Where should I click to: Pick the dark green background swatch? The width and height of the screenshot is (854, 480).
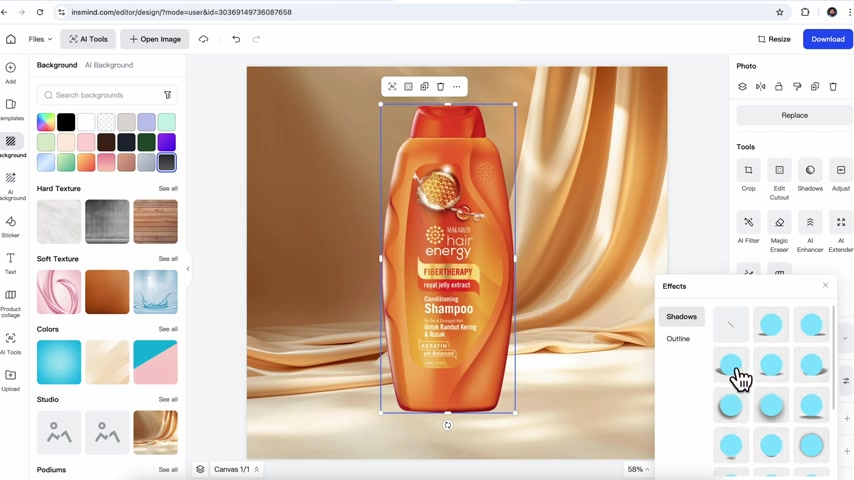[147, 142]
